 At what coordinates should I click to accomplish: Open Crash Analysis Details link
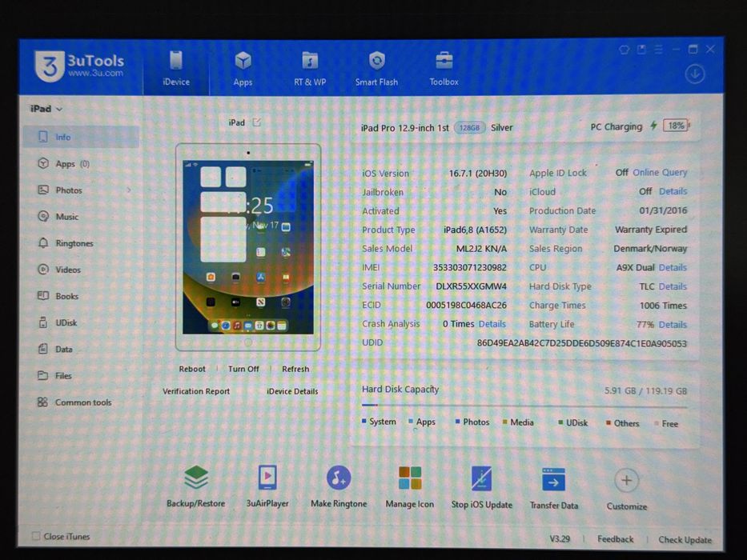pos(492,324)
